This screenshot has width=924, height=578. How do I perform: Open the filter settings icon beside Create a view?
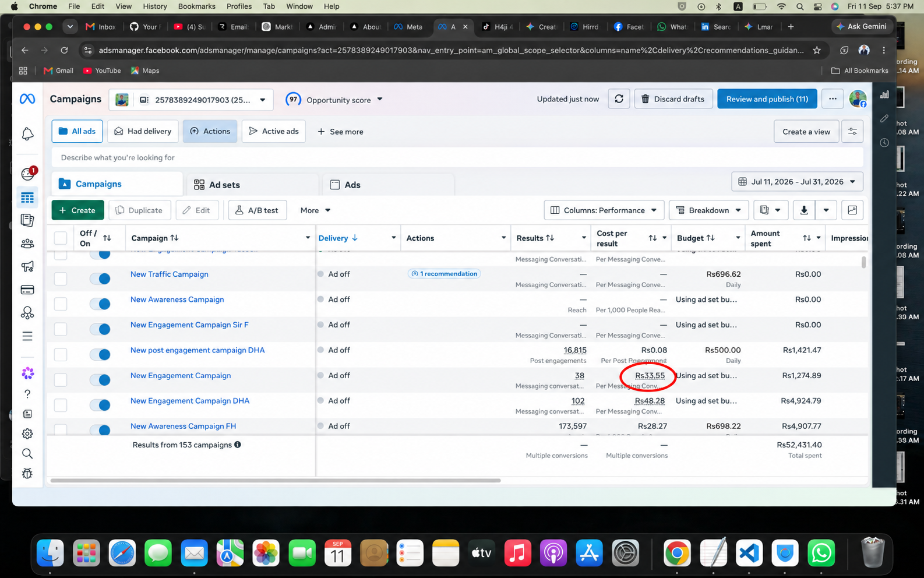point(852,132)
